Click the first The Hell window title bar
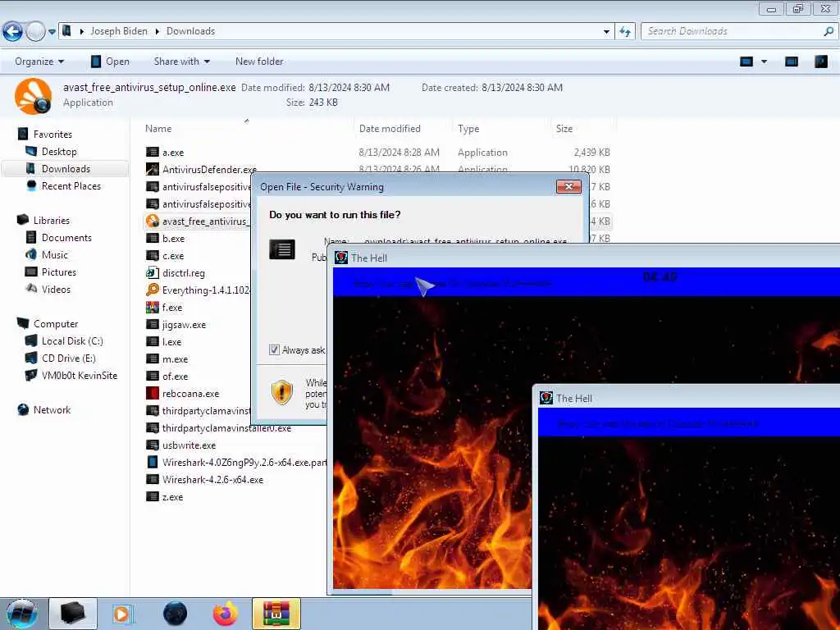 point(586,258)
